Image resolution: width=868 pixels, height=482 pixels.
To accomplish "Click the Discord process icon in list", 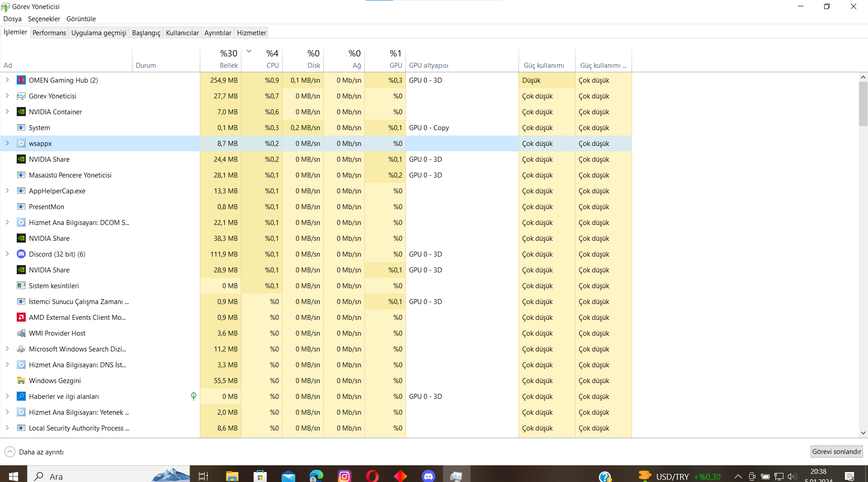I will (21, 254).
